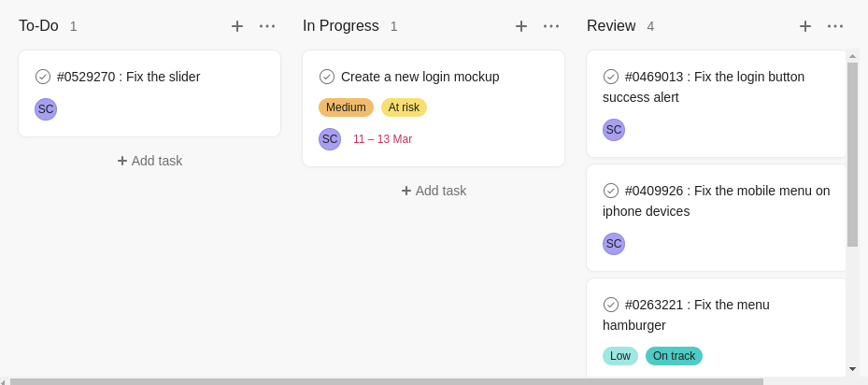
Task: Click the Review column vertical scrollbar
Action: [852, 154]
